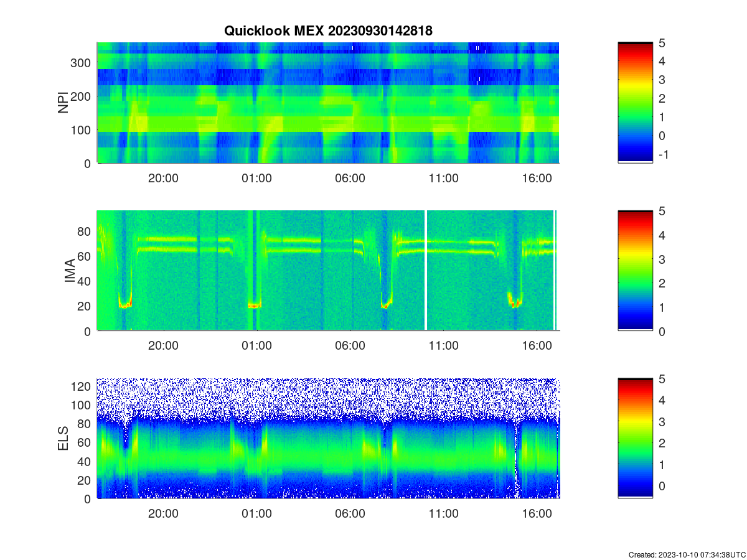Click the 120 tick on ELS axis
Image resolution: width=747 pixels, height=560 pixels.
tap(82, 386)
